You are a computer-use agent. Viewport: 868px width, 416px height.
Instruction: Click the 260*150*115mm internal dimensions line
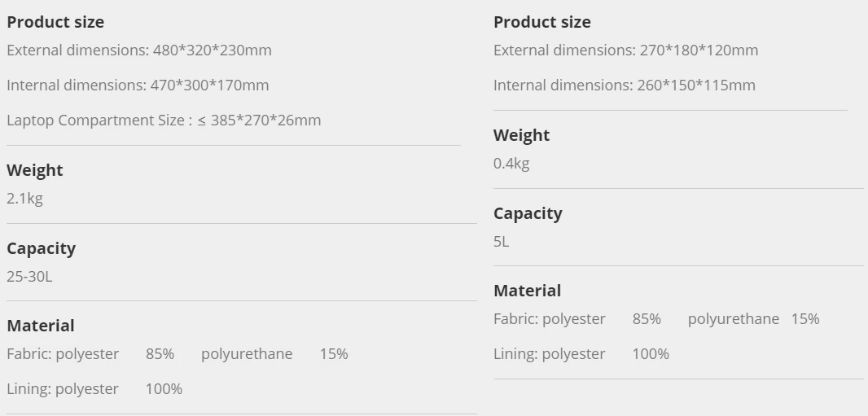tap(624, 85)
